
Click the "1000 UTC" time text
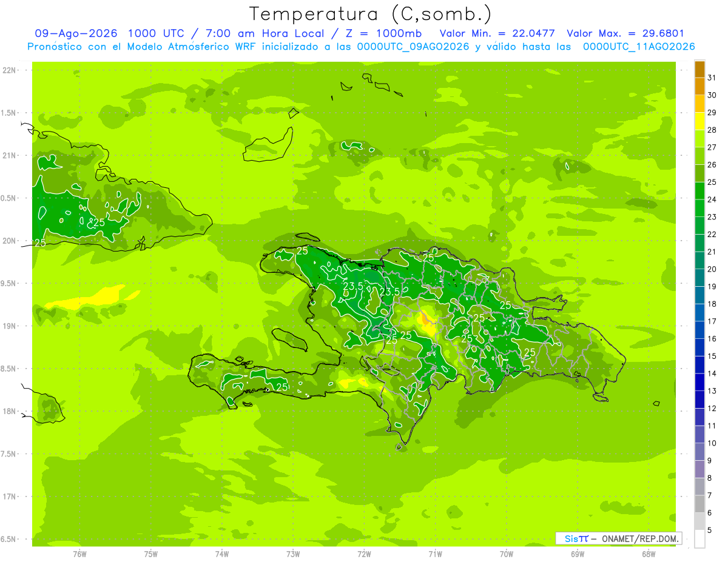point(157,33)
